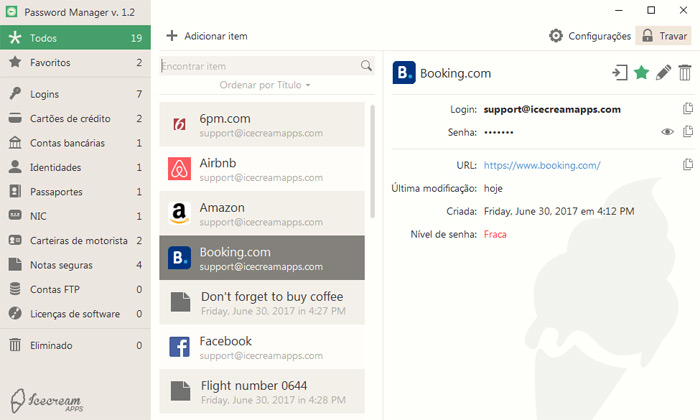Click the Fraca password strength value
Image resolution: width=700 pixels, height=420 pixels.
point(495,234)
